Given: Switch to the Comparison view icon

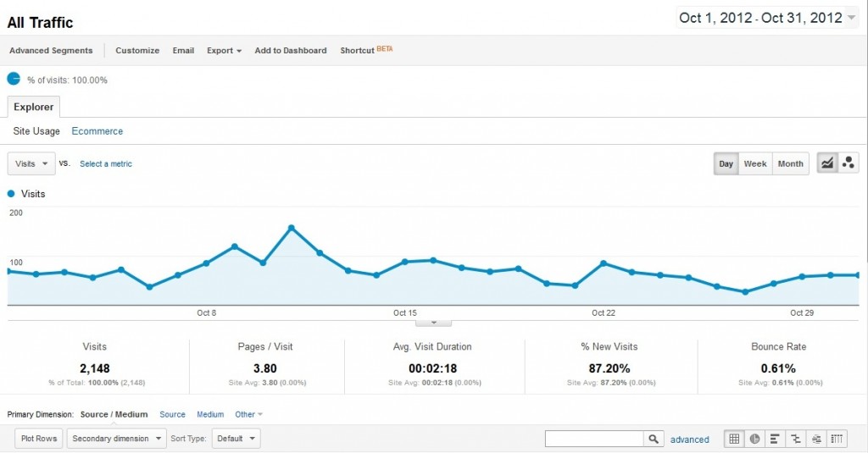Looking at the screenshot, I should point(795,439).
